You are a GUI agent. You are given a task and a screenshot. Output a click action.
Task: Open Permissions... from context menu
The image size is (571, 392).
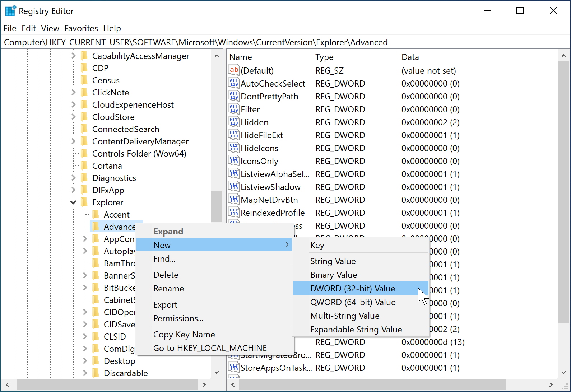[x=214, y=318]
